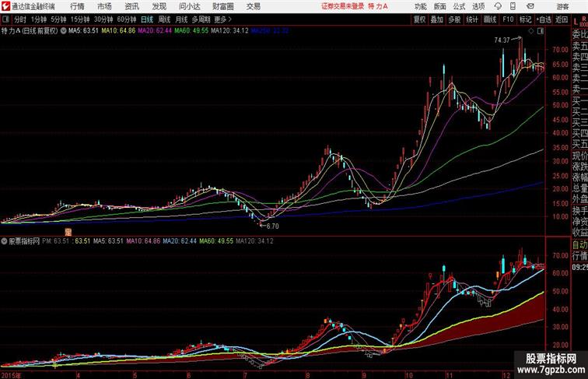The width and height of the screenshot is (588, 379).
Task: Open the mail envelope icon
Action: (x=530, y=6)
